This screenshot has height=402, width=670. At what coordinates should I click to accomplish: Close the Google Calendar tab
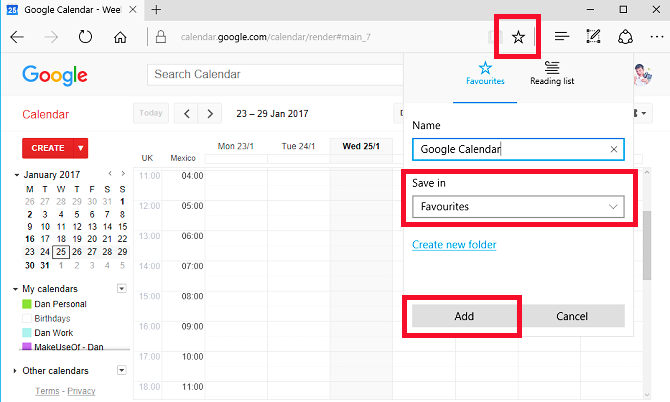coord(133,9)
